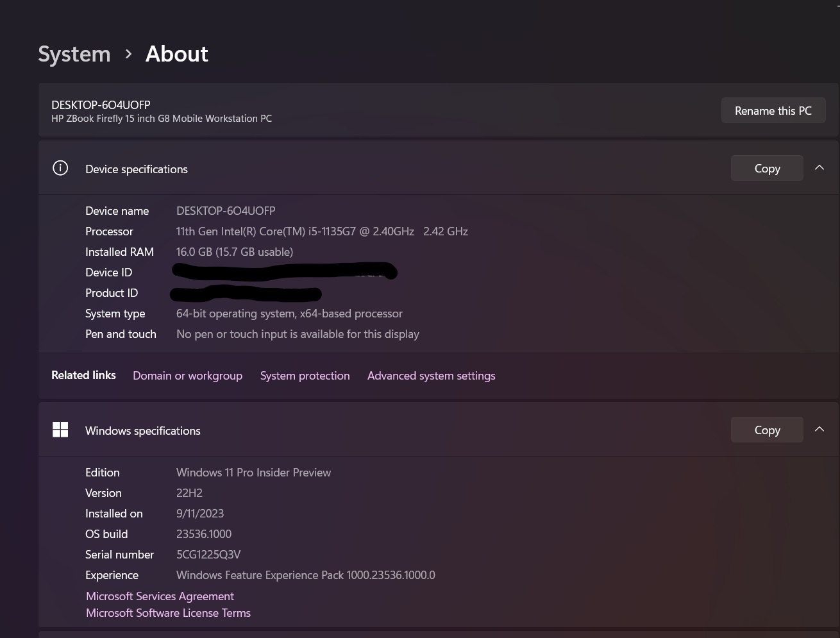840x638 pixels.
Task: Click the System type label
Action: (115, 314)
